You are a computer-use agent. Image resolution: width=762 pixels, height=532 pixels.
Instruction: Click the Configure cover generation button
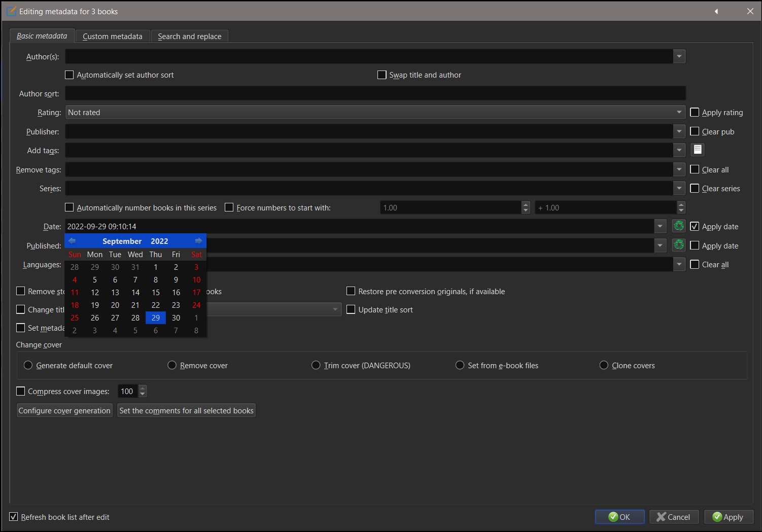(x=64, y=411)
